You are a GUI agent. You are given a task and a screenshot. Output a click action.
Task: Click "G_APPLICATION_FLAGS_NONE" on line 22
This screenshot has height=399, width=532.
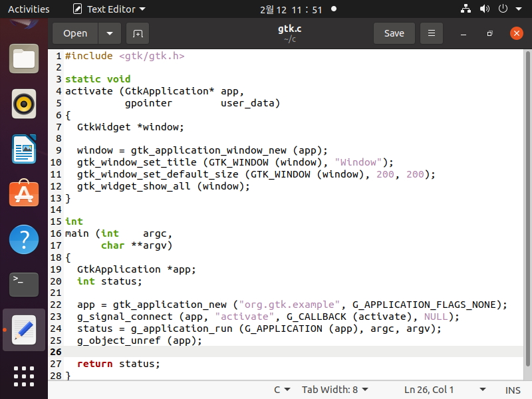424,305
